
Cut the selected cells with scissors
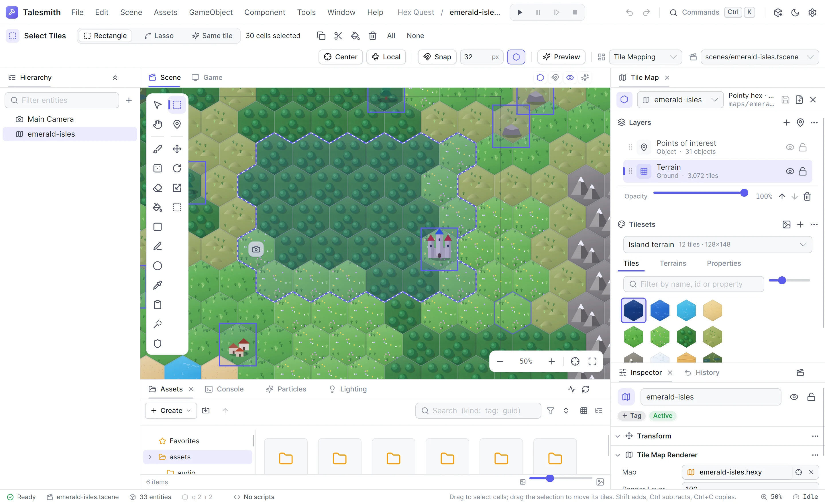point(338,36)
